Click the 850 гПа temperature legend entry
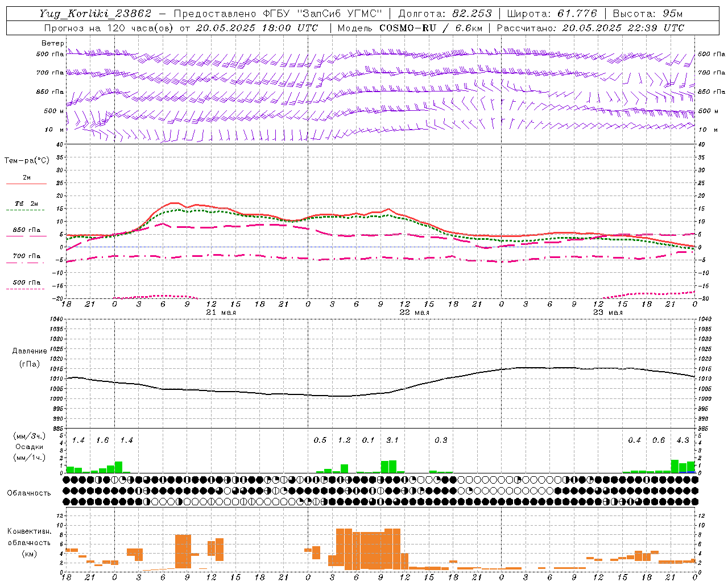The image size is (728, 582). 26,230
